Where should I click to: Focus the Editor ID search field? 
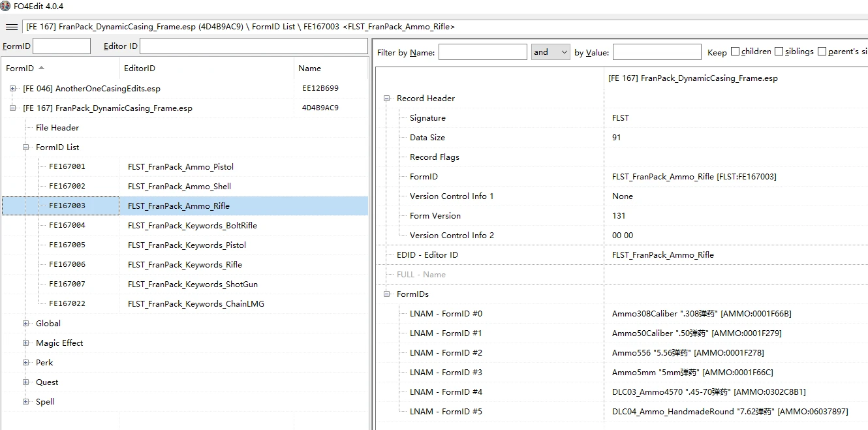[x=254, y=46]
